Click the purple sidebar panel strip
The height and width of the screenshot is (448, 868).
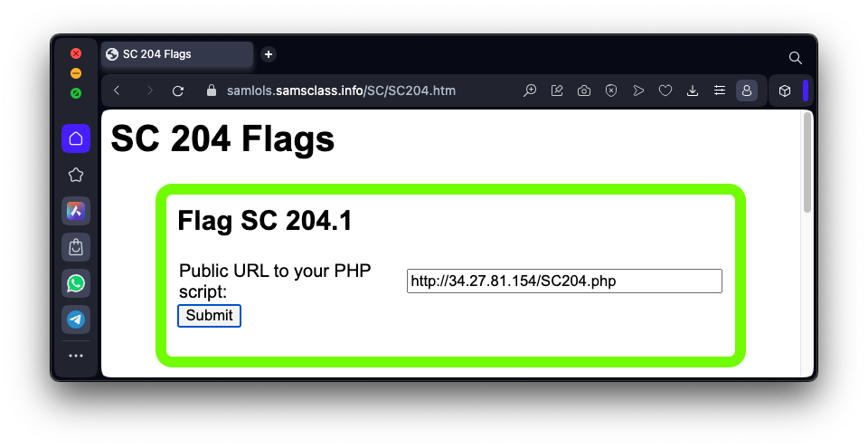coord(806,91)
